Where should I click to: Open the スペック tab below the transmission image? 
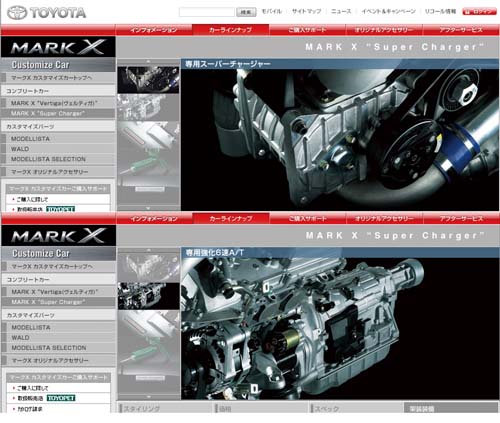(x=356, y=409)
